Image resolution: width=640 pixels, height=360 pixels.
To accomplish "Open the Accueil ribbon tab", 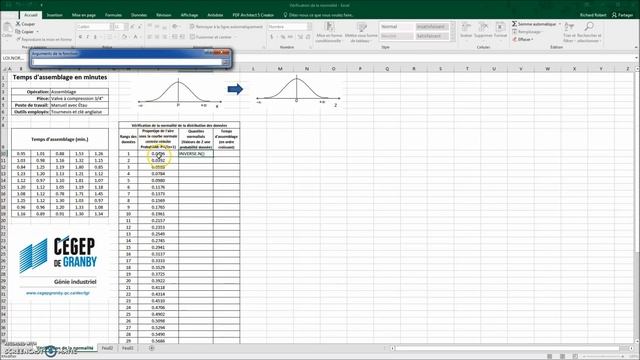I will pos(31,15).
